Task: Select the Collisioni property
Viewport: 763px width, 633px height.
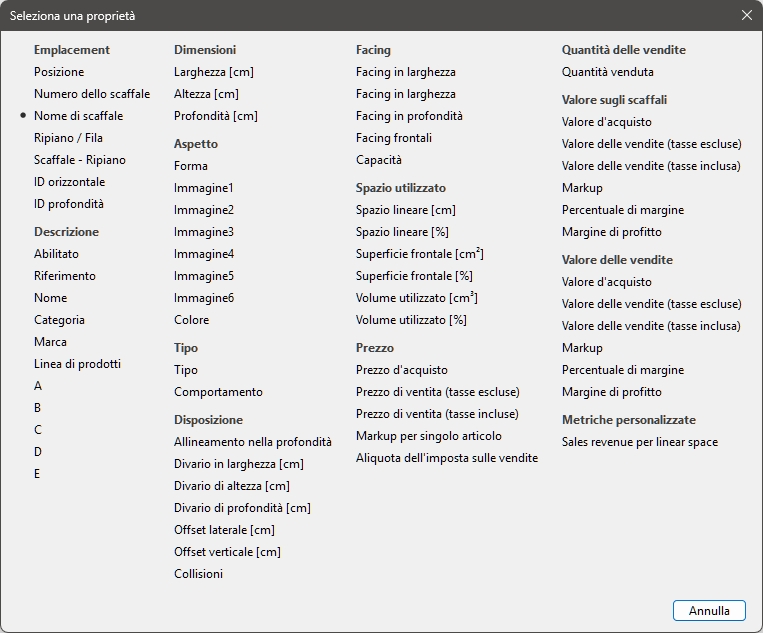Action: 198,574
